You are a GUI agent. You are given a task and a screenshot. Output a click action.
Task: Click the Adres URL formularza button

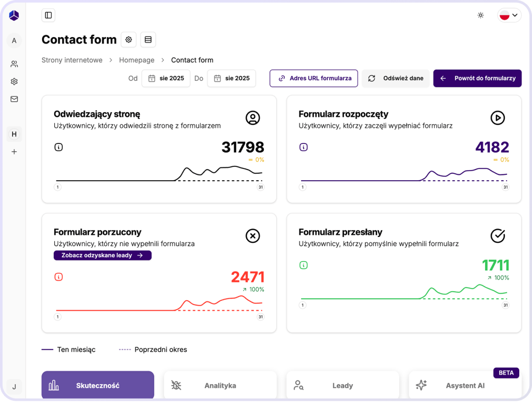[314, 78]
